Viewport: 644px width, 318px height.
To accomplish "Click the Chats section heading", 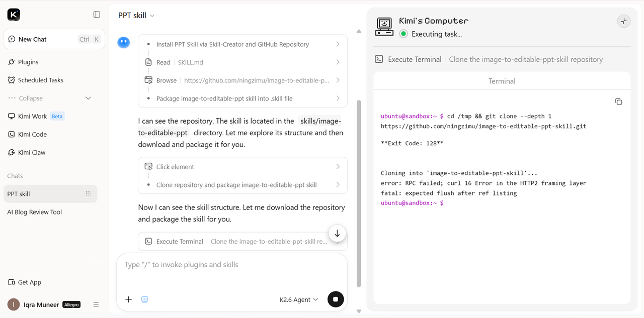I will point(15,176).
